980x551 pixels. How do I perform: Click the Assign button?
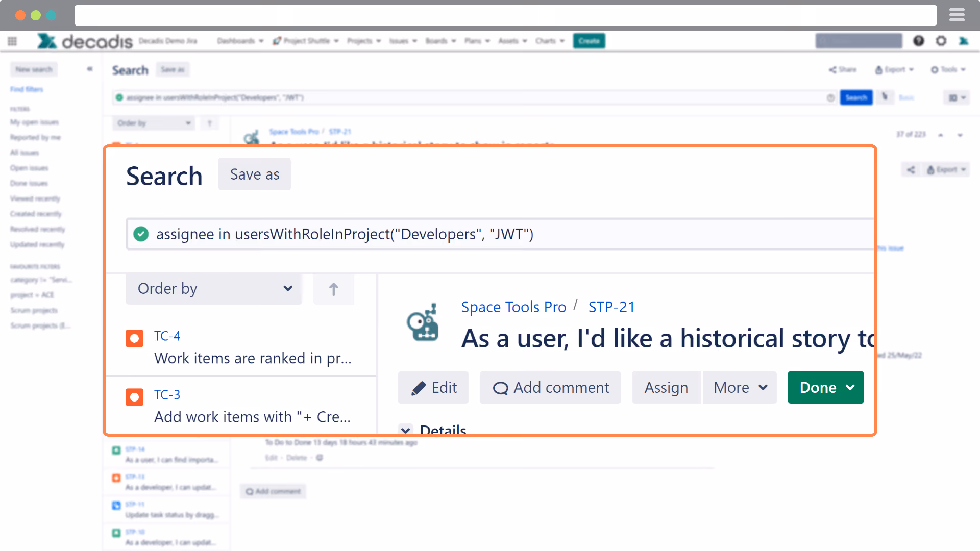[x=666, y=388]
